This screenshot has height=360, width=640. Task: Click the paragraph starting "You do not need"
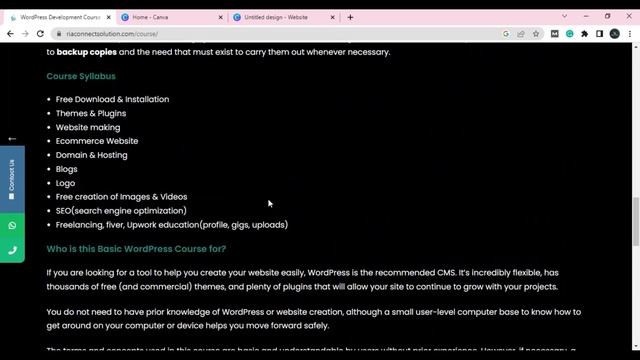(313, 319)
